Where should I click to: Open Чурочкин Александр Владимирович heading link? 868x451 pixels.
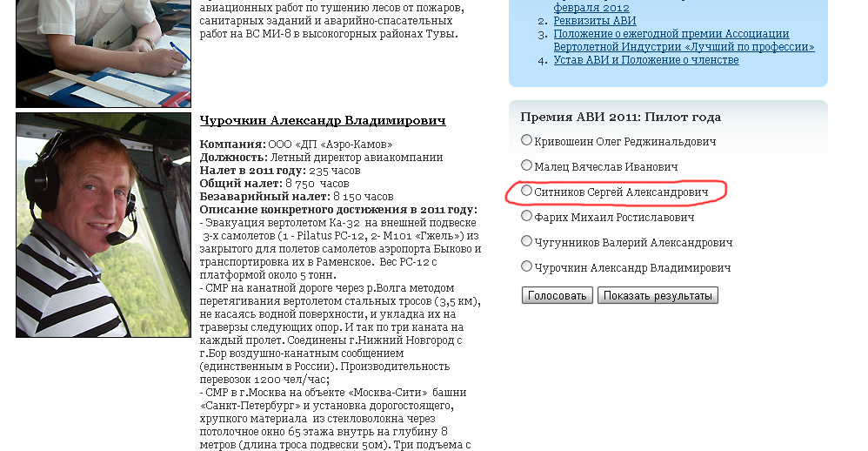click(x=323, y=120)
